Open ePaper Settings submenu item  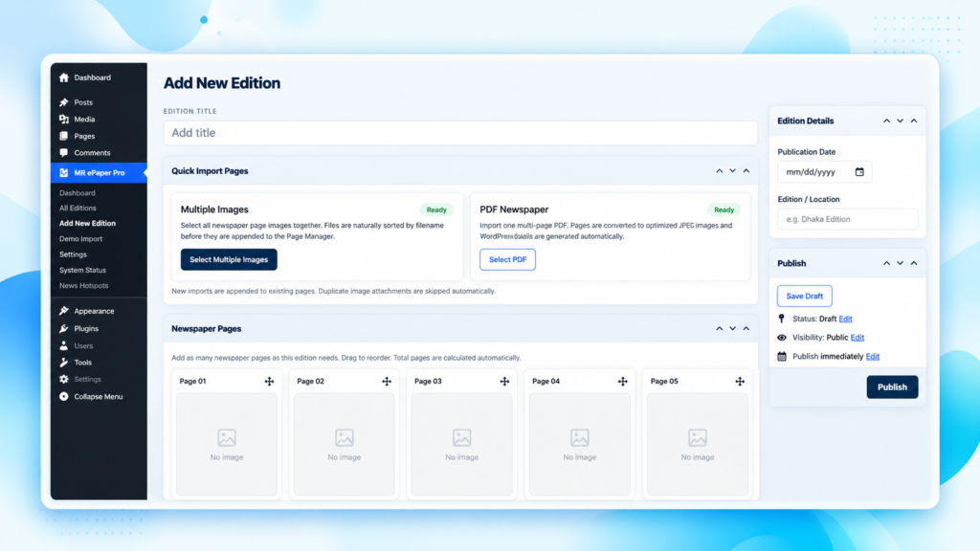point(73,254)
